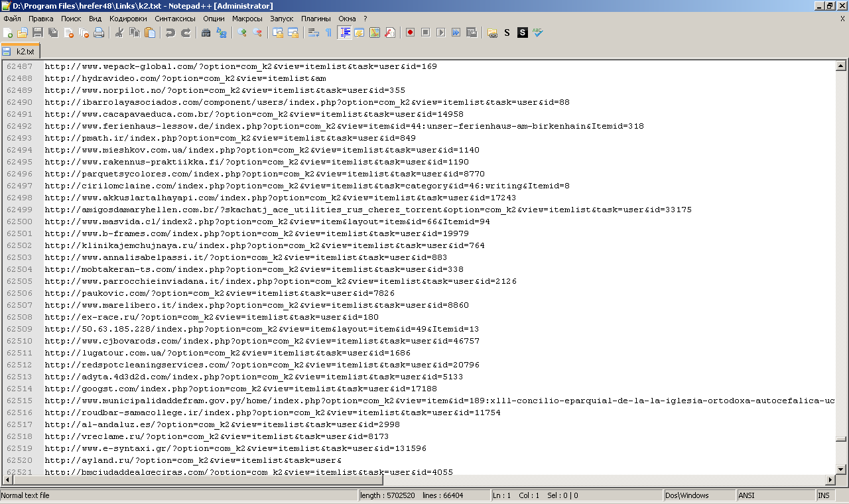Click the white S on black icon
Image resolution: width=849 pixels, height=504 pixels.
pos(523,32)
